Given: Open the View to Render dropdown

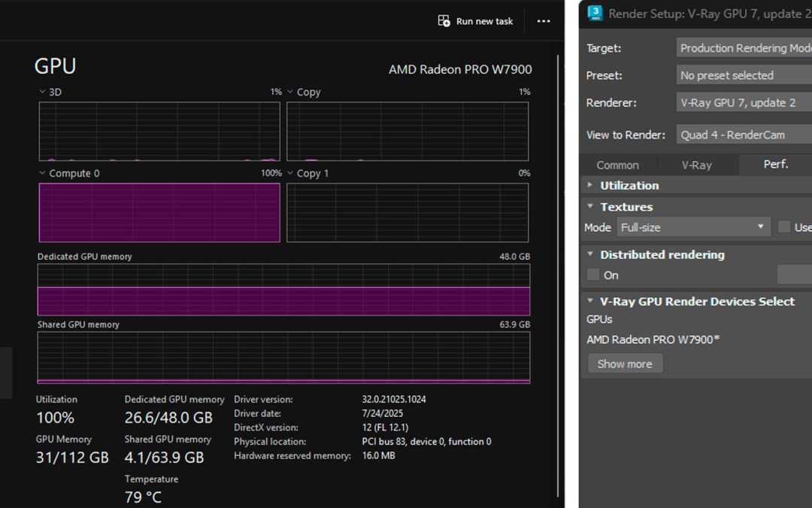Looking at the screenshot, I should coord(744,135).
